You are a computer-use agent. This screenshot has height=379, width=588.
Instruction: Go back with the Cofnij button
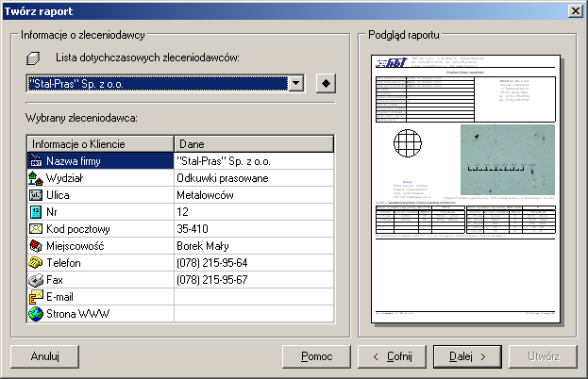(x=393, y=356)
